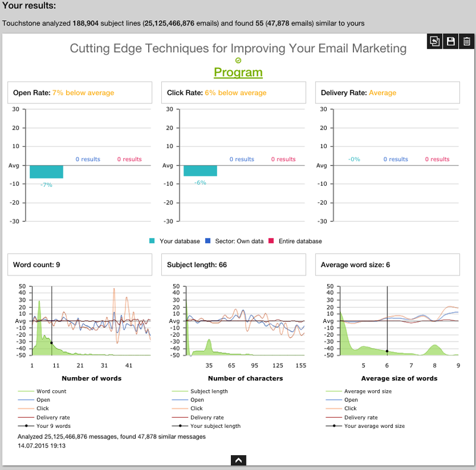
Task: Delete this result with the trash icon
Action: pos(466,41)
